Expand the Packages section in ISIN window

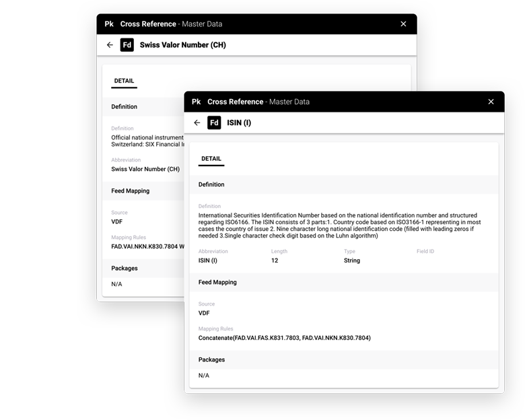(211, 360)
